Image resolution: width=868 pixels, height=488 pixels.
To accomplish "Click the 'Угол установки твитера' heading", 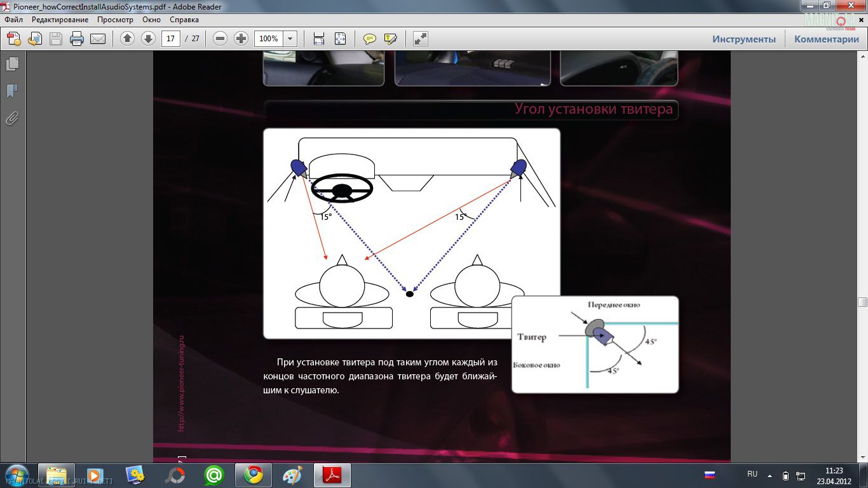I will coord(593,109).
